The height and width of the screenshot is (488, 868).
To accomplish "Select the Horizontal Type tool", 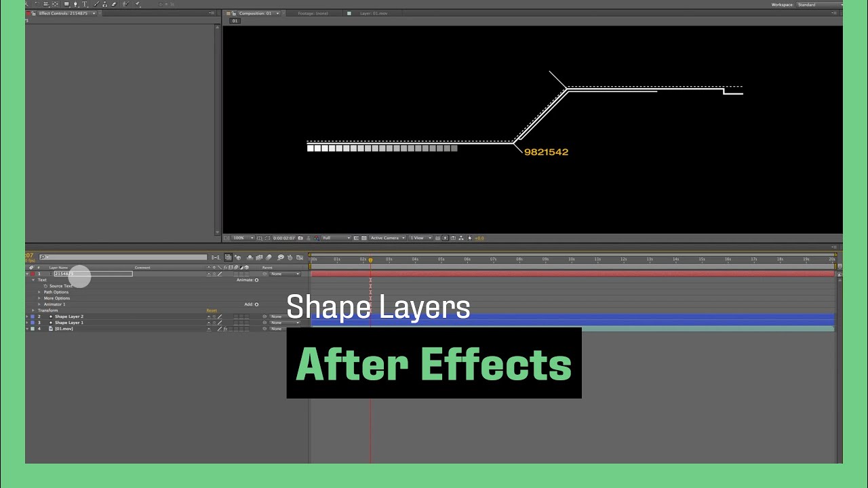I will (85, 4).
